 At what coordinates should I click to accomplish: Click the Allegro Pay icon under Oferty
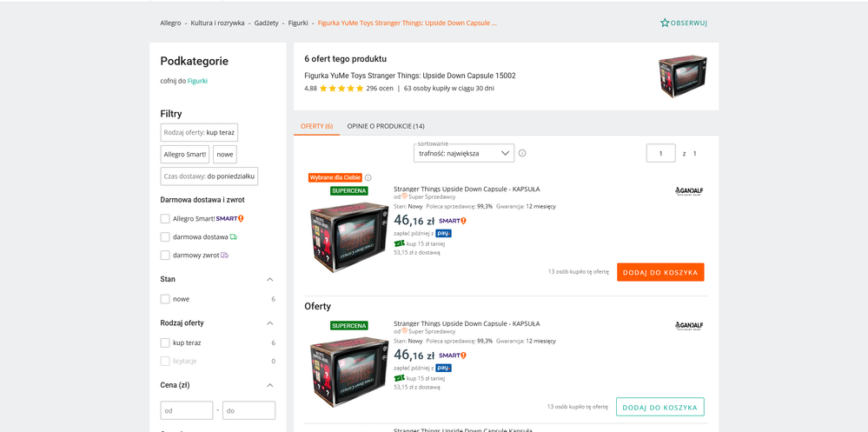point(443,368)
